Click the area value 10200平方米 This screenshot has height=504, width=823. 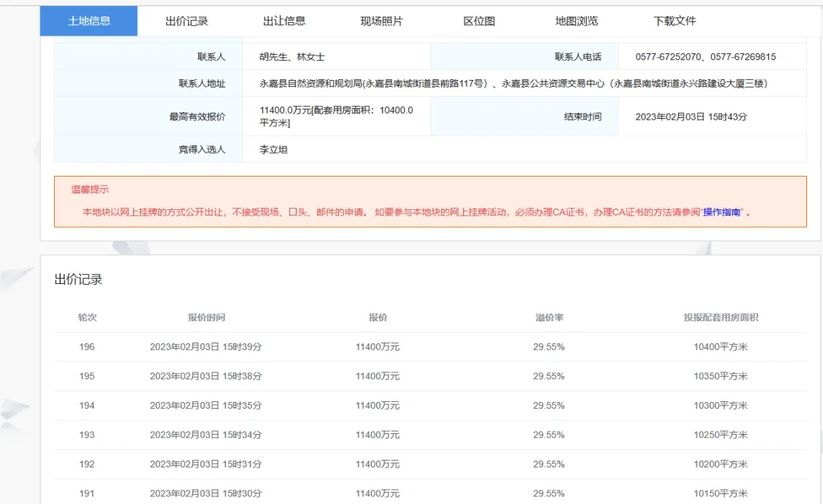point(721,464)
